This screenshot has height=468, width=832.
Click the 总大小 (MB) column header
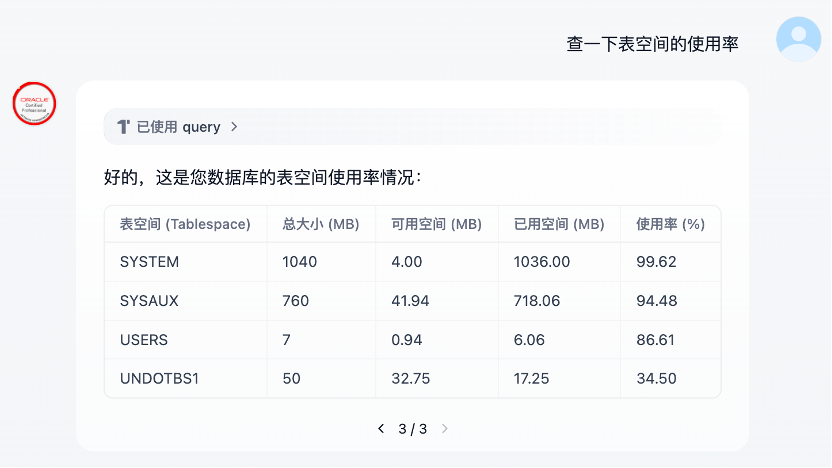pos(321,224)
